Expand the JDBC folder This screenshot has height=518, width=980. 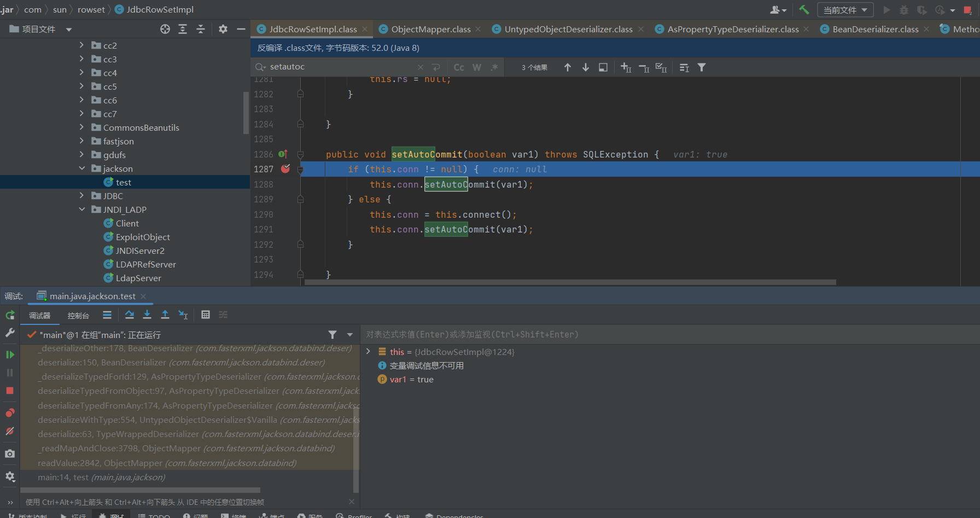pyautogui.click(x=81, y=196)
